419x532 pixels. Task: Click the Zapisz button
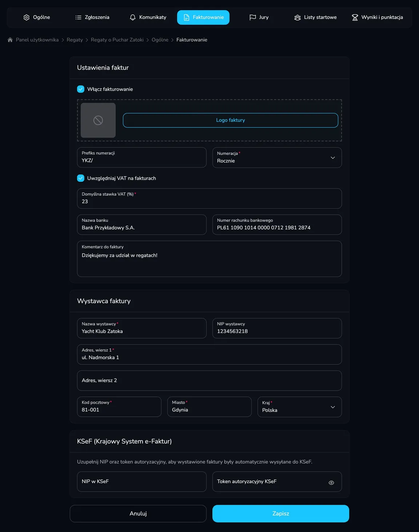pos(281,513)
